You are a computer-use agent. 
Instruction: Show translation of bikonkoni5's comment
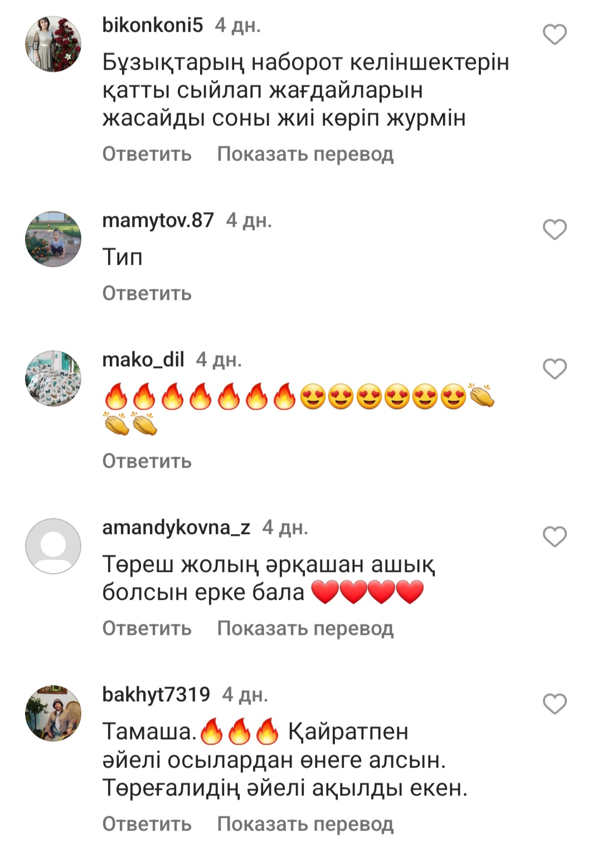[x=305, y=154]
